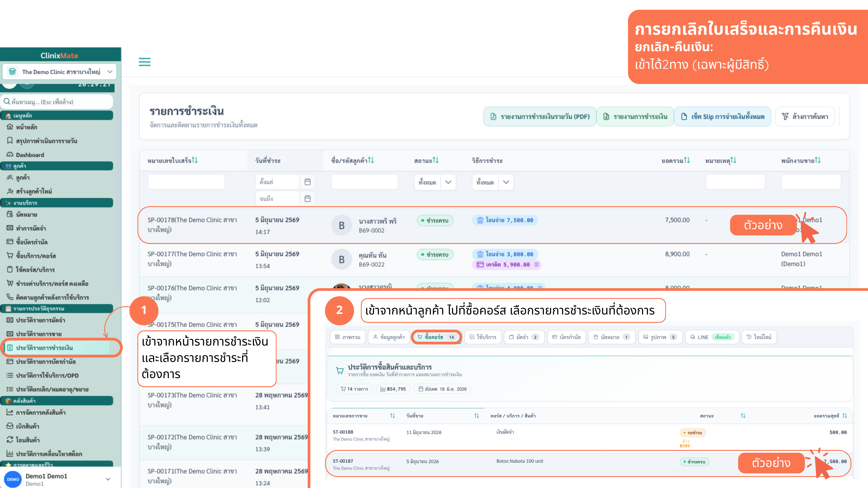Switch to the นัดหมาย customer tab
The height and width of the screenshot is (488, 868).
pos(612,337)
